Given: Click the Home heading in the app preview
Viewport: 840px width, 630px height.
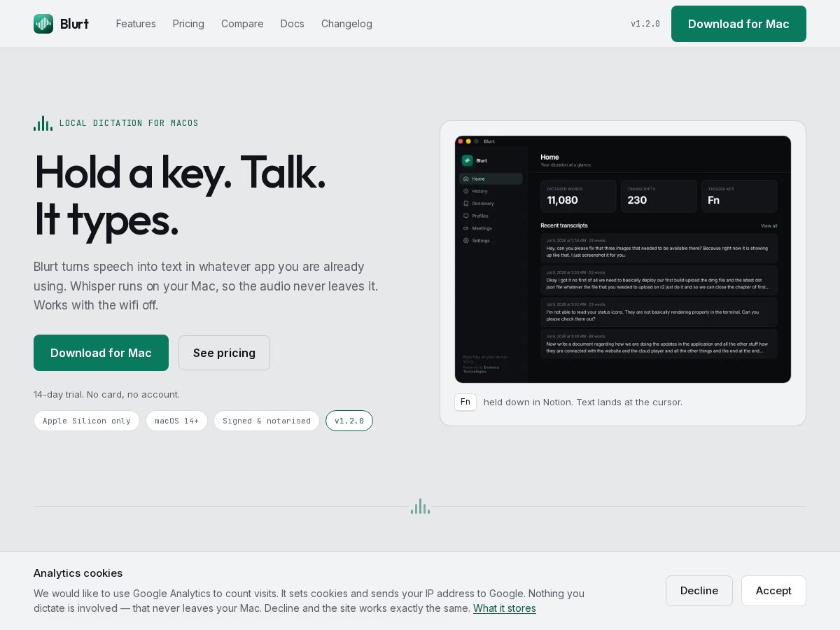Looking at the screenshot, I should [549, 157].
